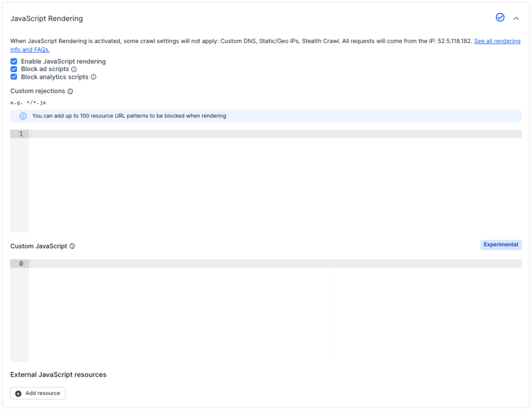This screenshot has width=532, height=410.
Task: Click info icon next to Custom rejections
Action: click(70, 91)
